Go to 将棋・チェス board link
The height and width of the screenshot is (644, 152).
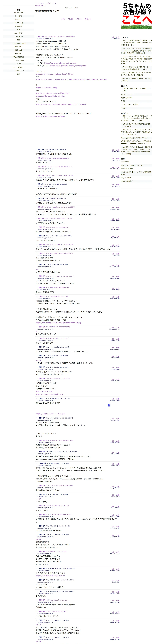[52, 3]
